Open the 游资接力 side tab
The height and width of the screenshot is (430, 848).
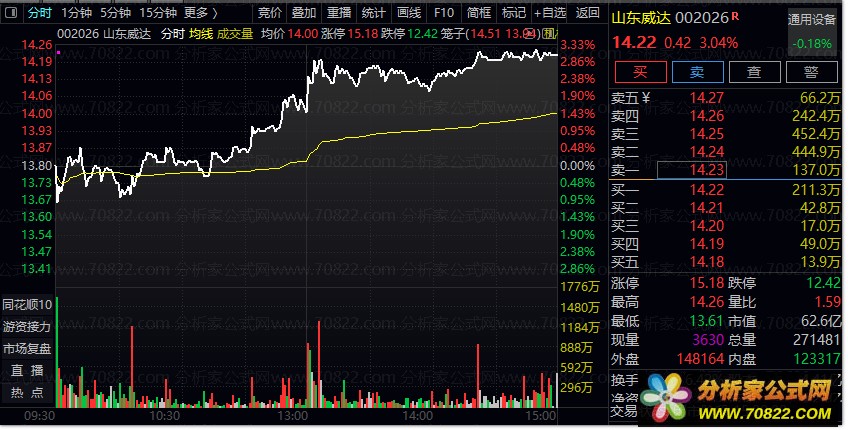(27, 327)
